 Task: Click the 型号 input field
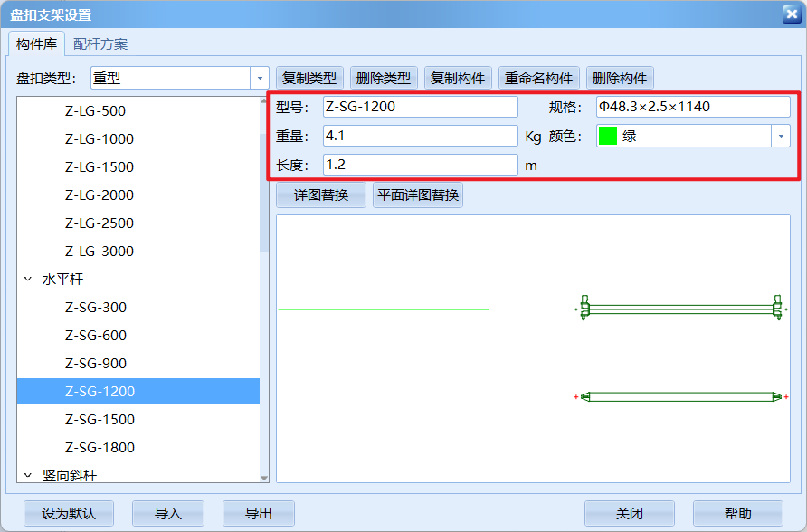(420, 107)
